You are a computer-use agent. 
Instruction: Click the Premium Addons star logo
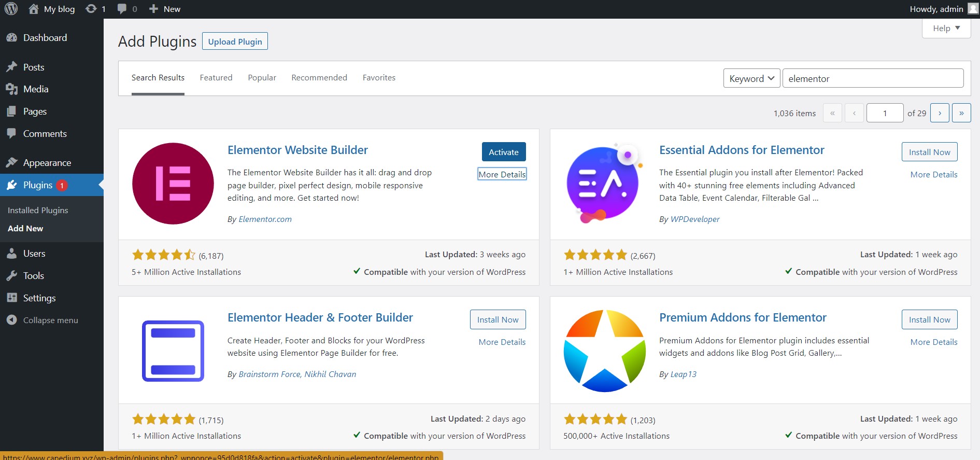tap(604, 351)
